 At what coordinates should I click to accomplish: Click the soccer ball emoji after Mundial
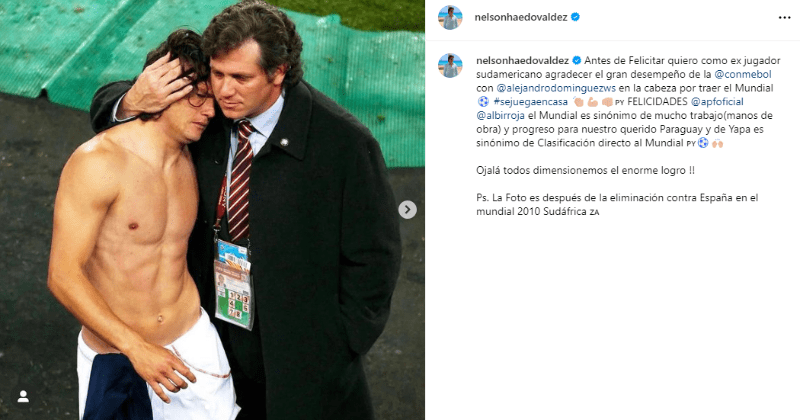[483, 102]
